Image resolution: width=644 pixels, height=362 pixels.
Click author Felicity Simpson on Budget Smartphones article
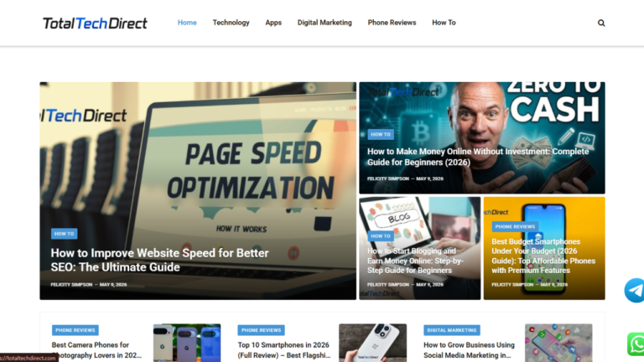point(512,284)
